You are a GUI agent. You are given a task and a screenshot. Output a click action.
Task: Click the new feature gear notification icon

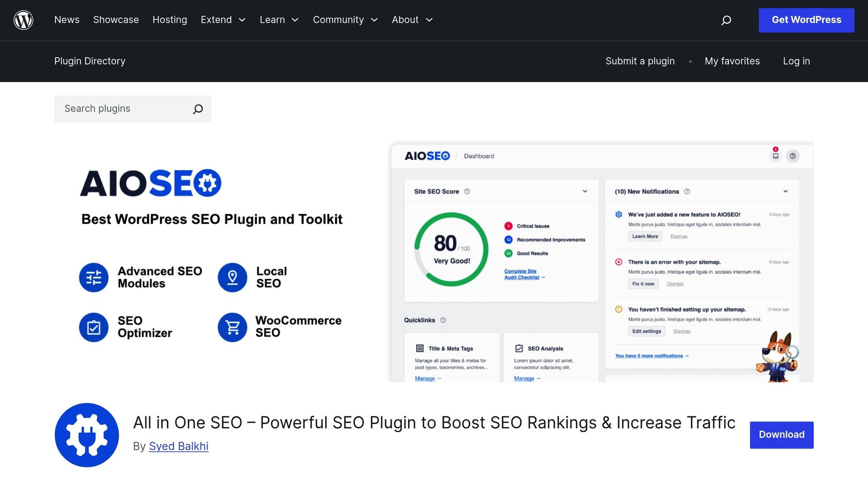619,214
